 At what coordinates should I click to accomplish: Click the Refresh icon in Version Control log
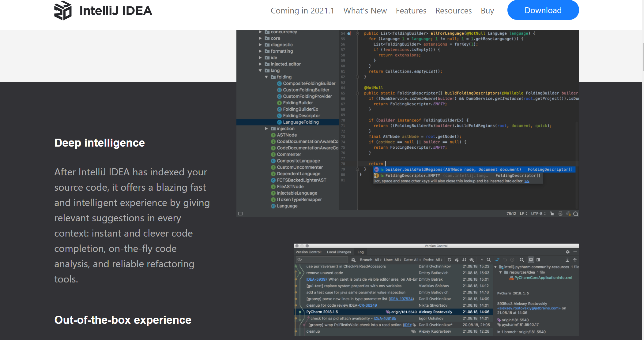pyautogui.click(x=449, y=260)
